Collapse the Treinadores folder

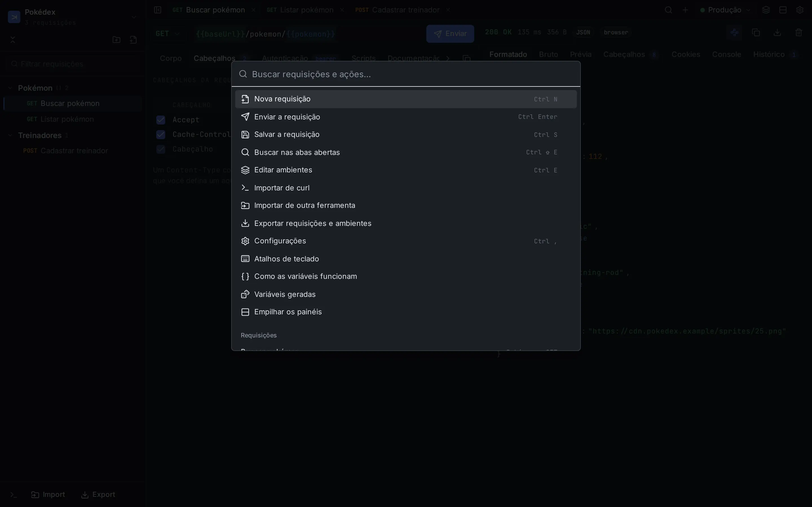(x=10, y=135)
